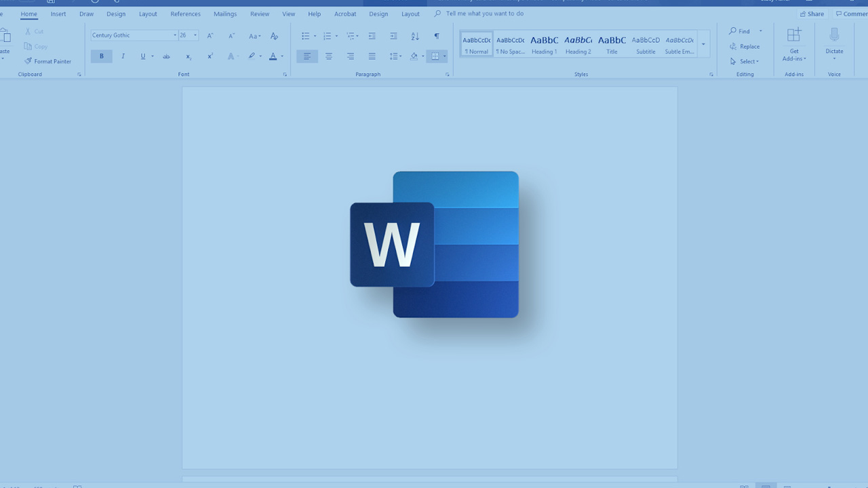Apply the text highlight color
The width and height of the screenshot is (868, 488).
pyautogui.click(x=252, y=56)
